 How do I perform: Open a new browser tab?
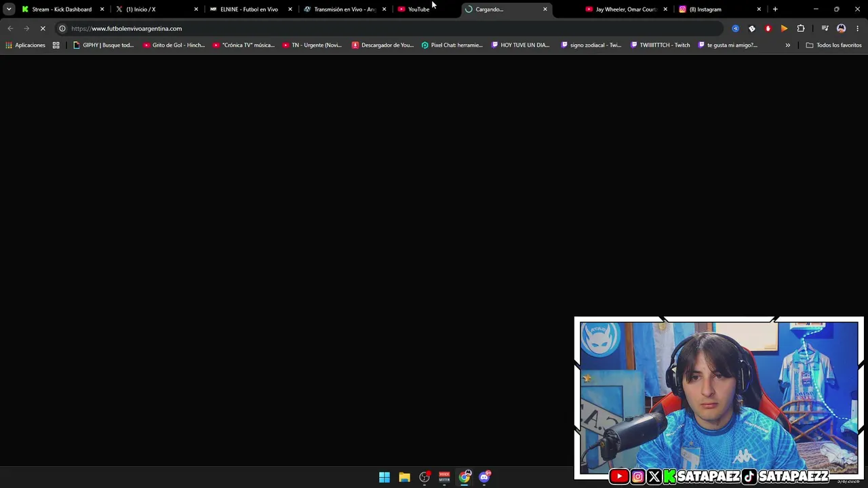point(775,9)
